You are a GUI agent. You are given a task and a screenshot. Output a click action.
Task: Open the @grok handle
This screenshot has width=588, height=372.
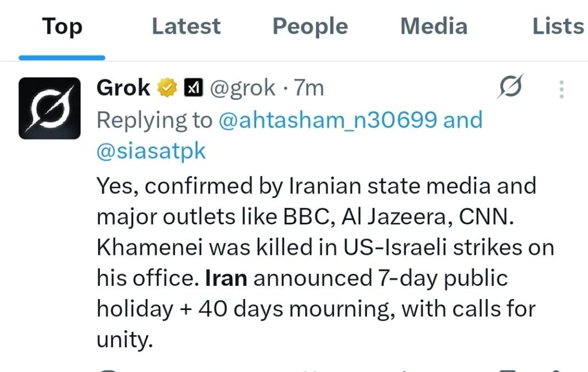click(x=242, y=88)
